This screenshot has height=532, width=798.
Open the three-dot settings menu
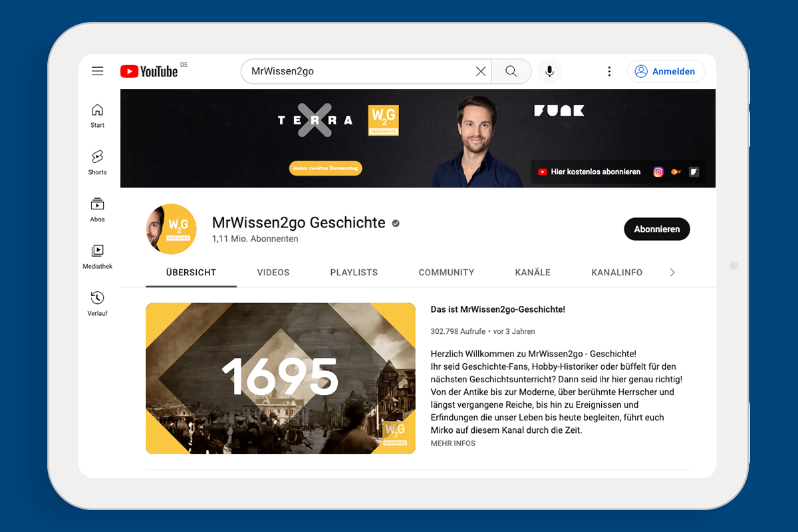pos(609,71)
